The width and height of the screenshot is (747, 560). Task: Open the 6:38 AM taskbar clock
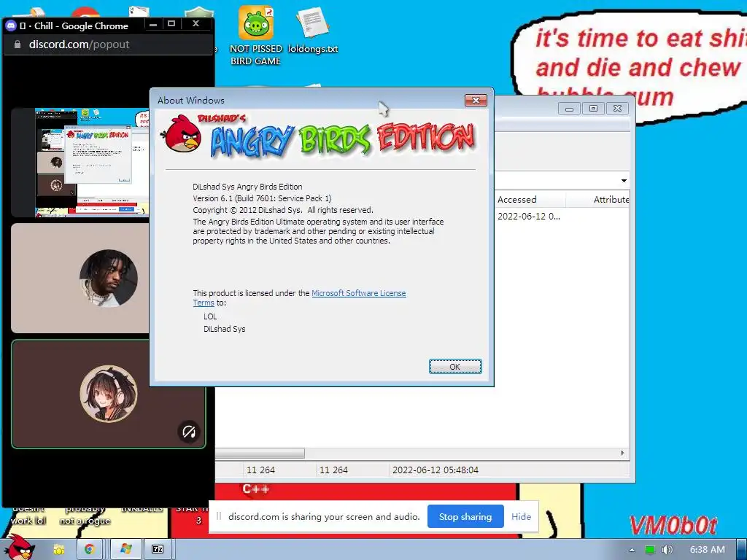point(707,550)
